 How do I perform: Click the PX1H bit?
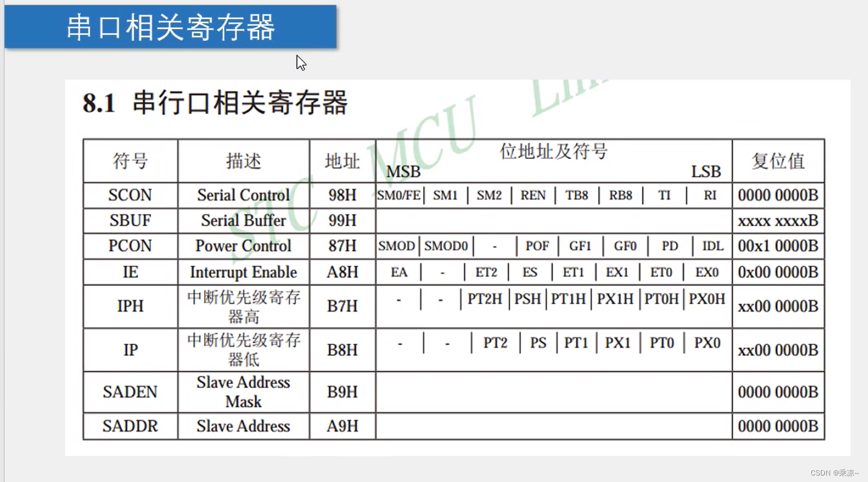pos(615,299)
